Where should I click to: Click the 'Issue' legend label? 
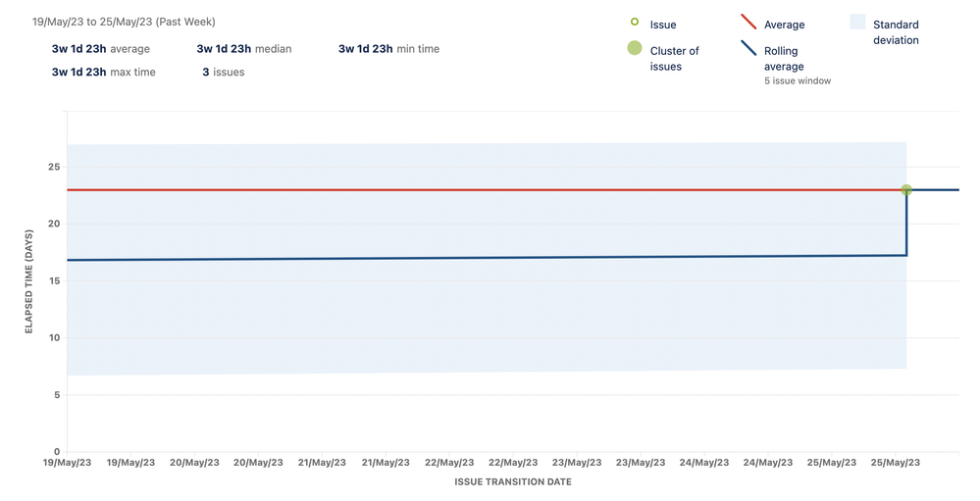pyautogui.click(x=663, y=25)
